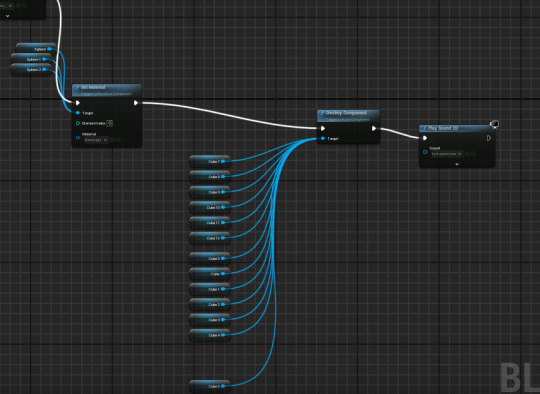The image size is (540, 394).
Task: Select the Destroy Component node header
Action: click(x=349, y=116)
